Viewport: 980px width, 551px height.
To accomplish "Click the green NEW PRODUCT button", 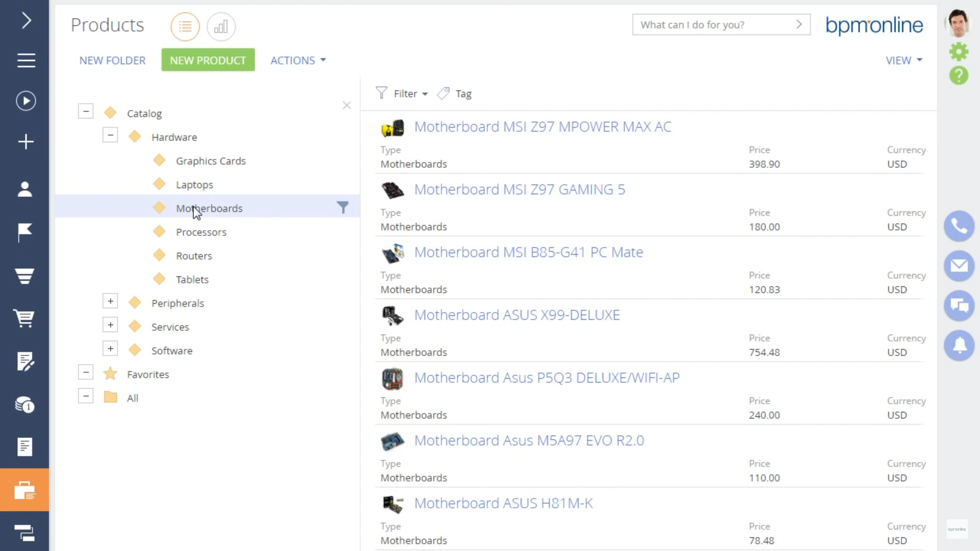I will tap(208, 60).
